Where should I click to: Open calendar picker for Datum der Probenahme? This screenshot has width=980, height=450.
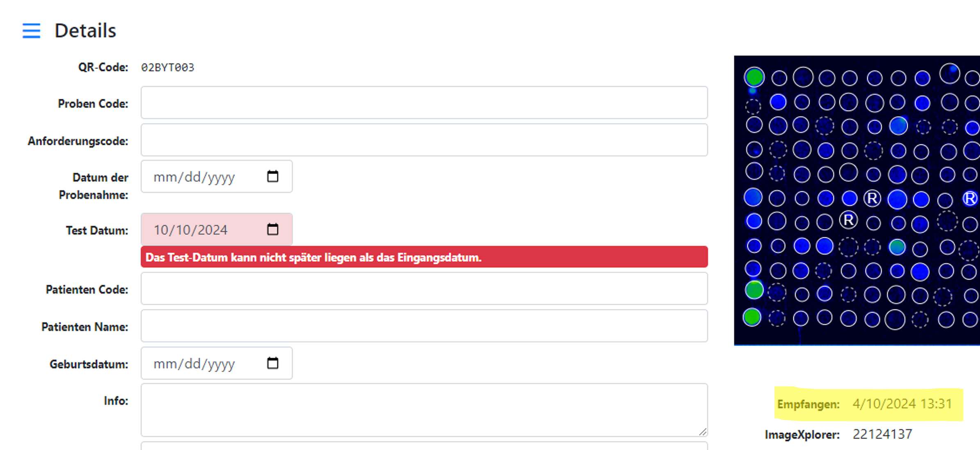(x=273, y=176)
